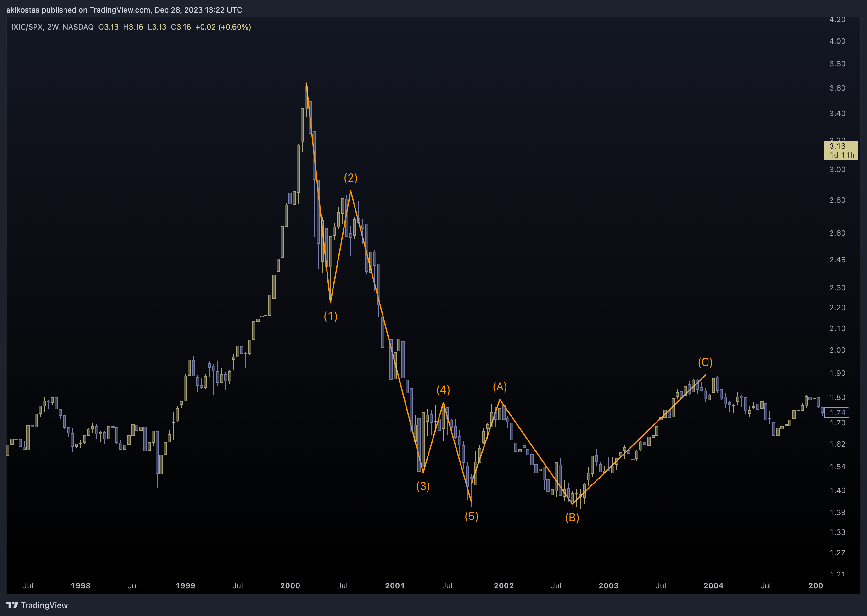Select the wave label (4)
The width and height of the screenshot is (867, 616).
click(x=443, y=389)
